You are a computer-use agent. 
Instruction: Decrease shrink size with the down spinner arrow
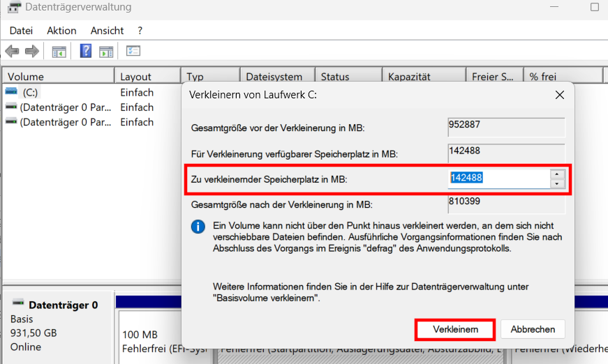[x=557, y=184]
